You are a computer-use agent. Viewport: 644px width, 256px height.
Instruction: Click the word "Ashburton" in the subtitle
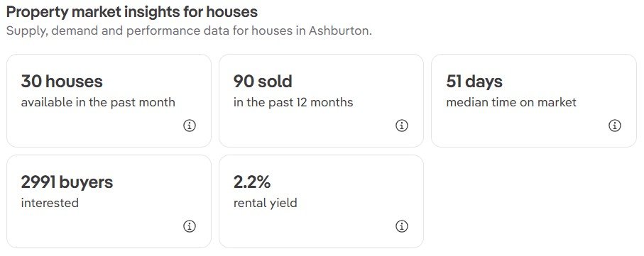click(x=340, y=31)
